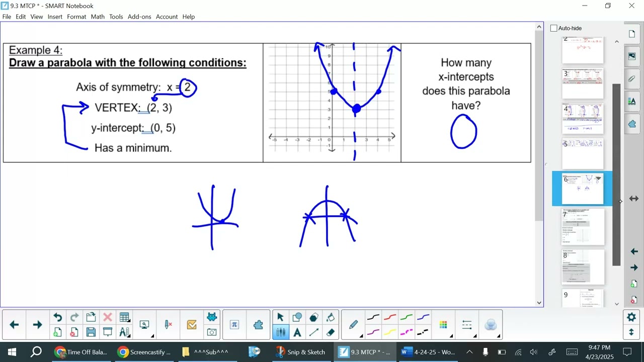Image resolution: width=644 pixels, height=362 pixels.
Task: Open the response checkmark tool
Action: (x=192, y=325)
